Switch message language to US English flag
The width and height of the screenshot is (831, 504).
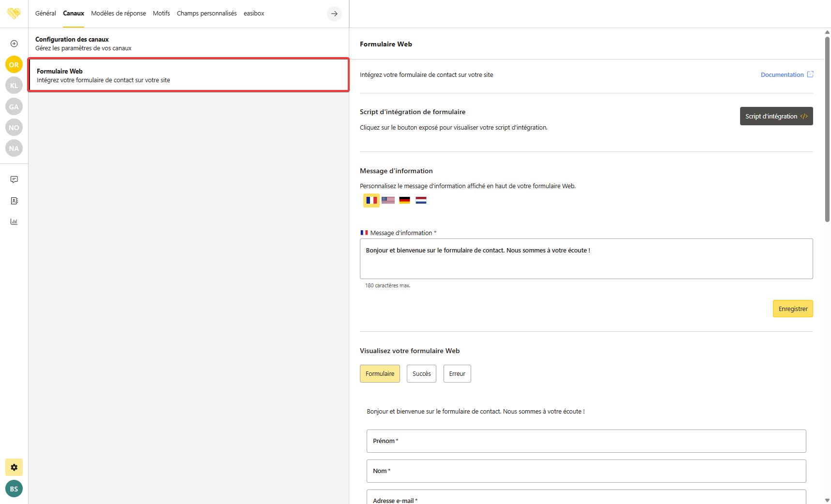point(388,200)
